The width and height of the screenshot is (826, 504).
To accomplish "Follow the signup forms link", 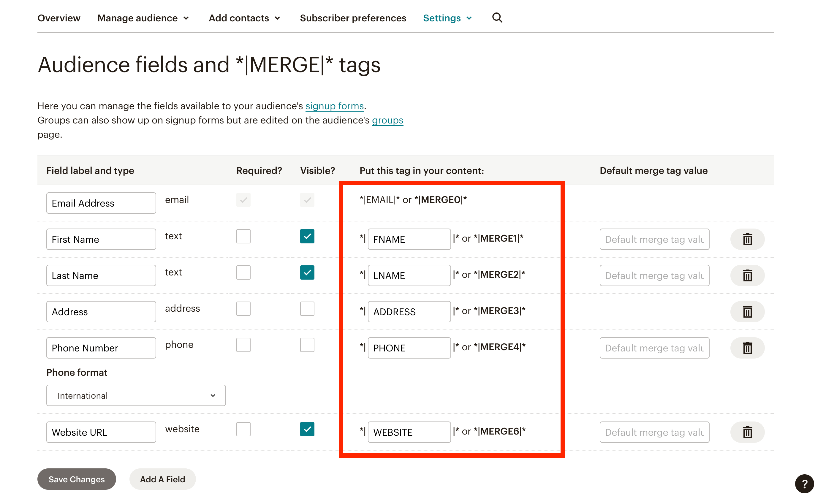I will point(334,106).
